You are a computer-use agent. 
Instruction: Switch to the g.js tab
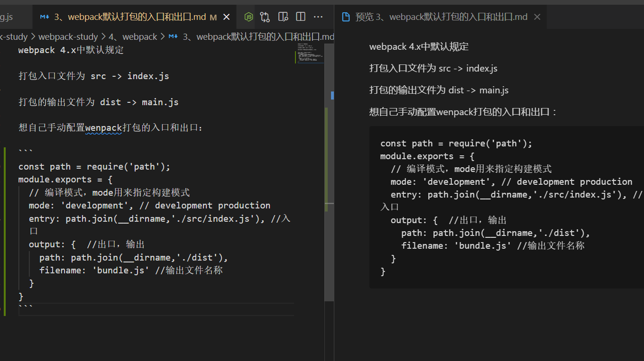[7, 16]
